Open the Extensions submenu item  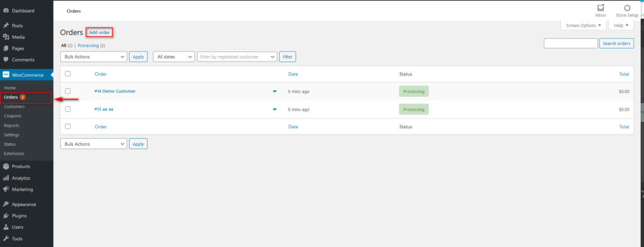click(14, 153)
